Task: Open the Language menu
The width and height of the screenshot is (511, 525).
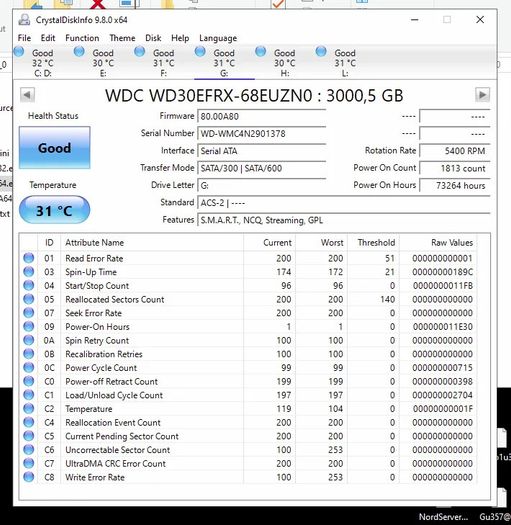Action: point(218,38)
